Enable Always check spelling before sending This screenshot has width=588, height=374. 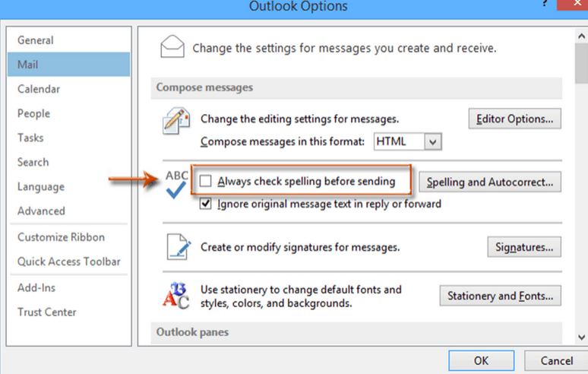[205, 181]
